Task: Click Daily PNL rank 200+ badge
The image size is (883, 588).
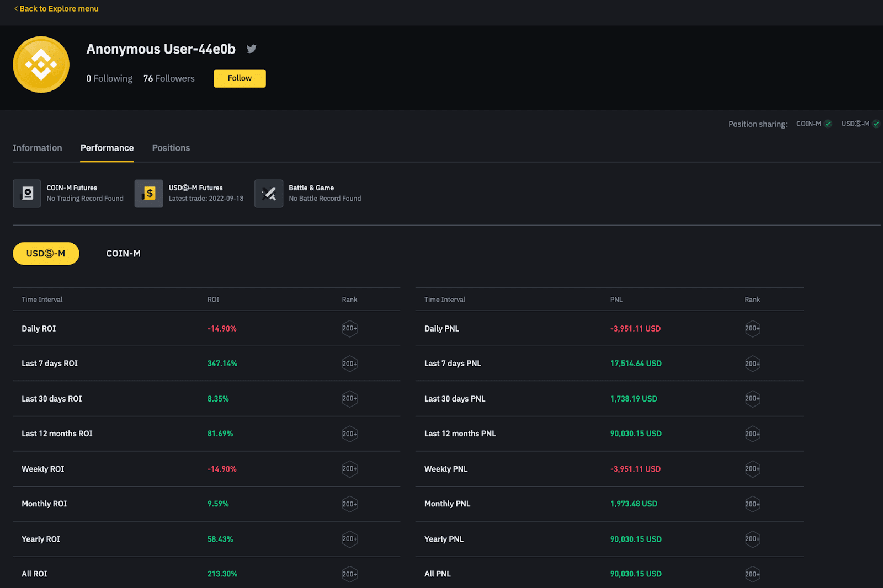Action: coord(752,329)
